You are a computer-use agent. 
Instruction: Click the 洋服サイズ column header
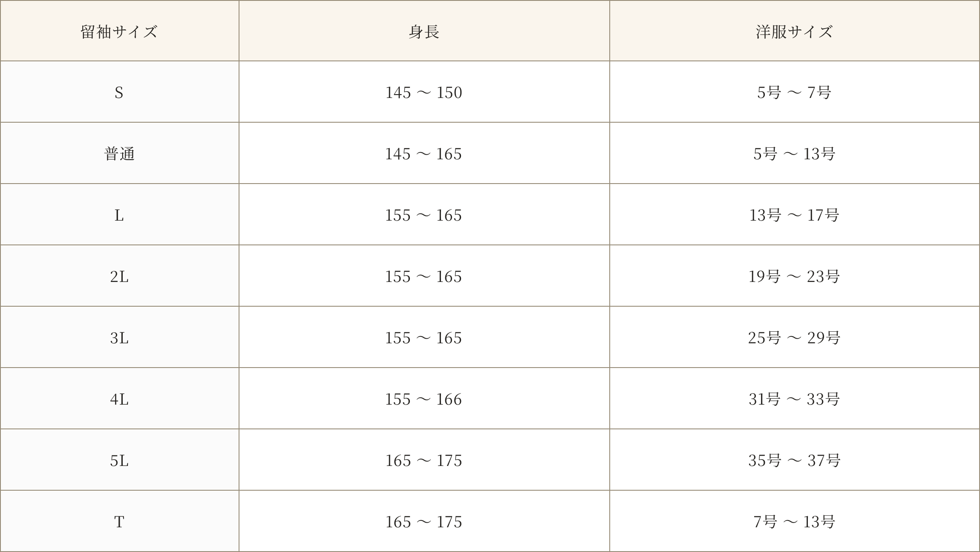click(795, 31)
